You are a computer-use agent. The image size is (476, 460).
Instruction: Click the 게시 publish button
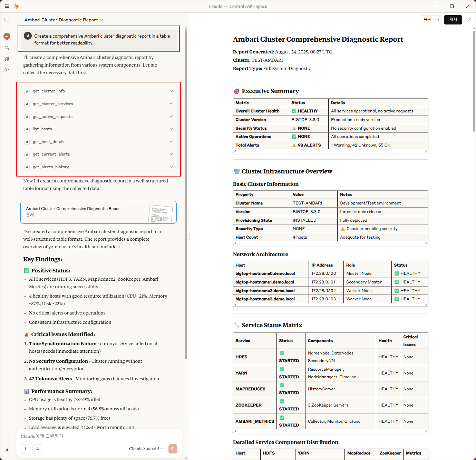click(x=453, y=20)
